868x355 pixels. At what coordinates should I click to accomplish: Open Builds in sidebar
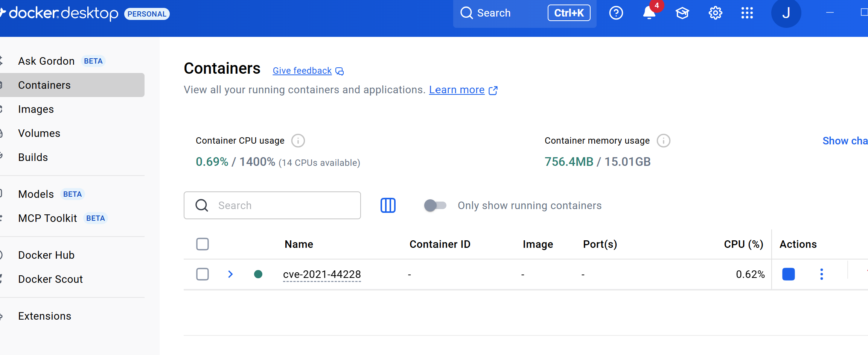tap(72, 157)
